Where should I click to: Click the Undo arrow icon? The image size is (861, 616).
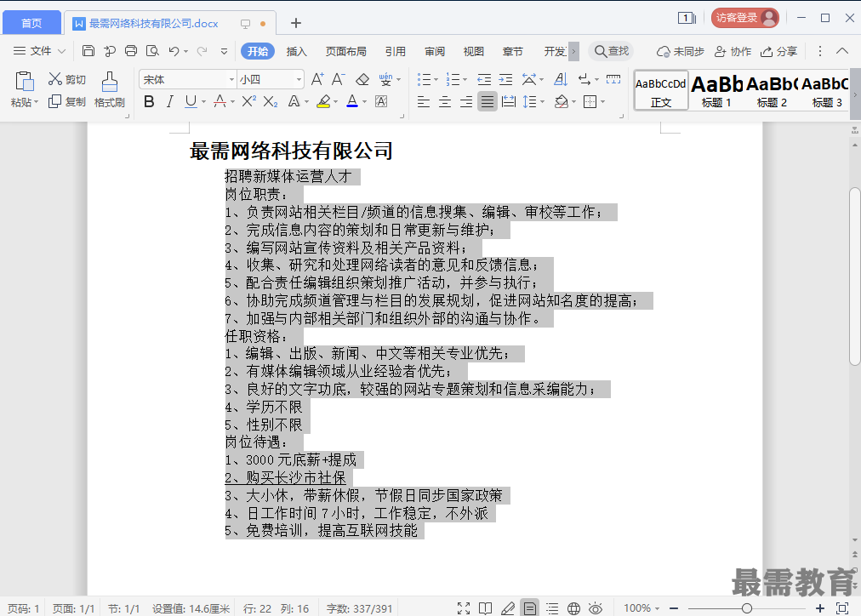click(174, 51)
